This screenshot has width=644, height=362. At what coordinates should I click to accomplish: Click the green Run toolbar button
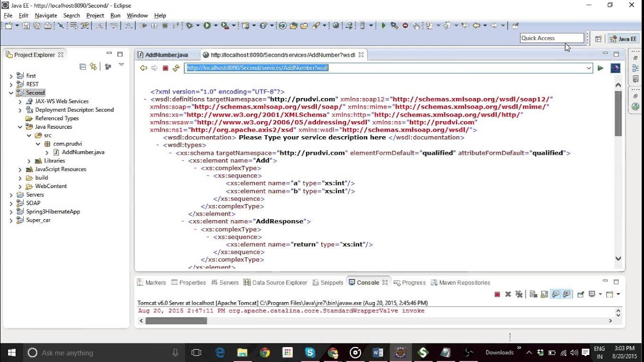pyautogui.click(x=207, y=26)
